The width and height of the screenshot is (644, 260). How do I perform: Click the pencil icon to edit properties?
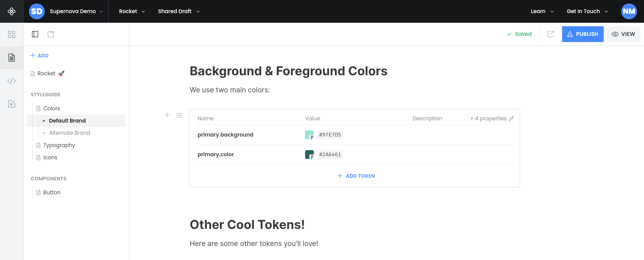(511, 118)
